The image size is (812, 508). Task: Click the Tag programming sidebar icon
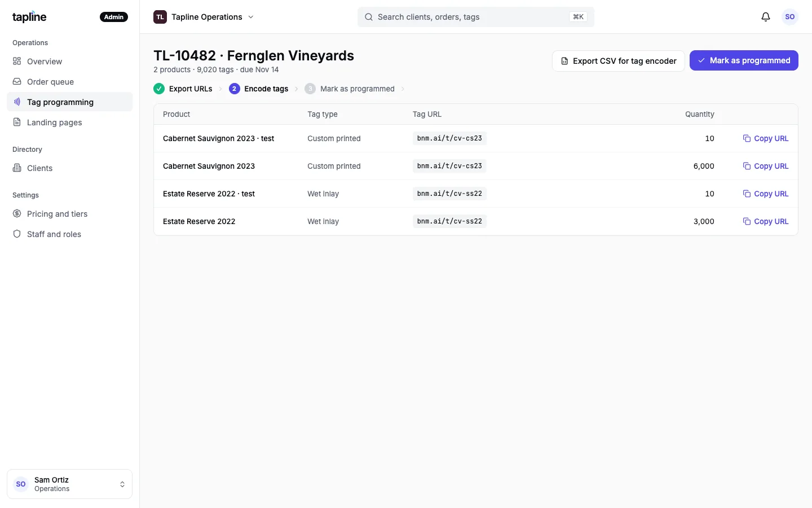(17, 102)
